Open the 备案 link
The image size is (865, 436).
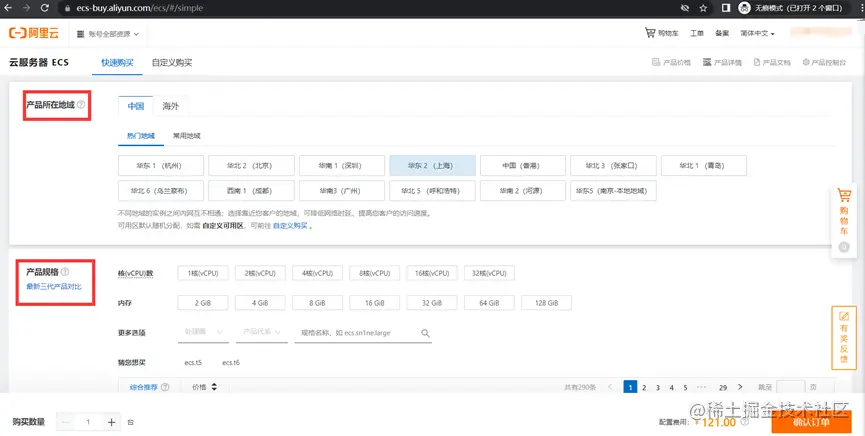722,33
